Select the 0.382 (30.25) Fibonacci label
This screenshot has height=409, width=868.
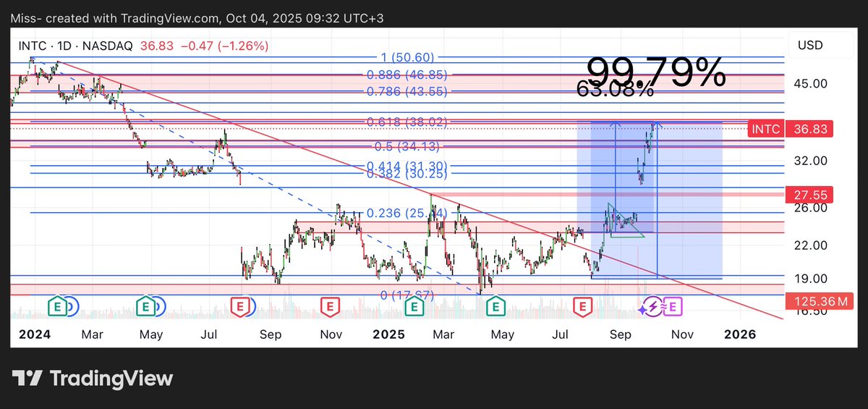coord(407,174)
